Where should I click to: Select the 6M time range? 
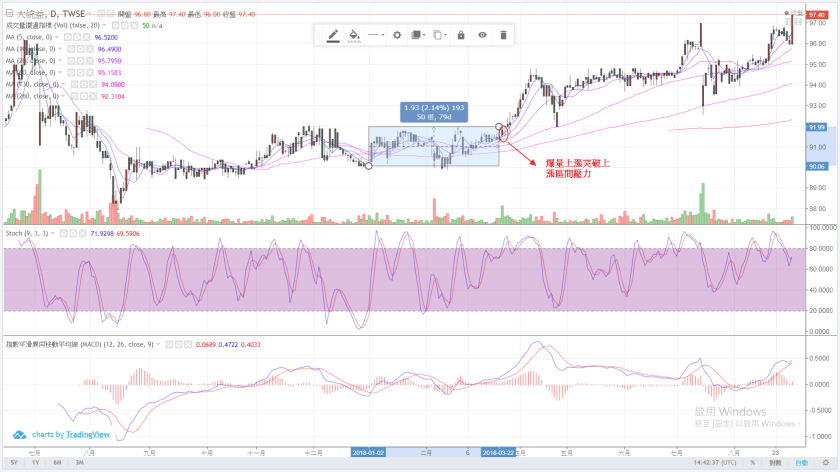pyautogui.click(x=57, y=463)
